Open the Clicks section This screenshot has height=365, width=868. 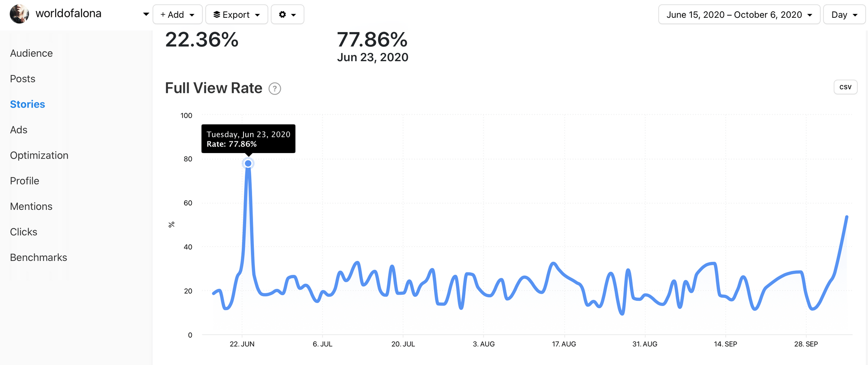point(23,232)
